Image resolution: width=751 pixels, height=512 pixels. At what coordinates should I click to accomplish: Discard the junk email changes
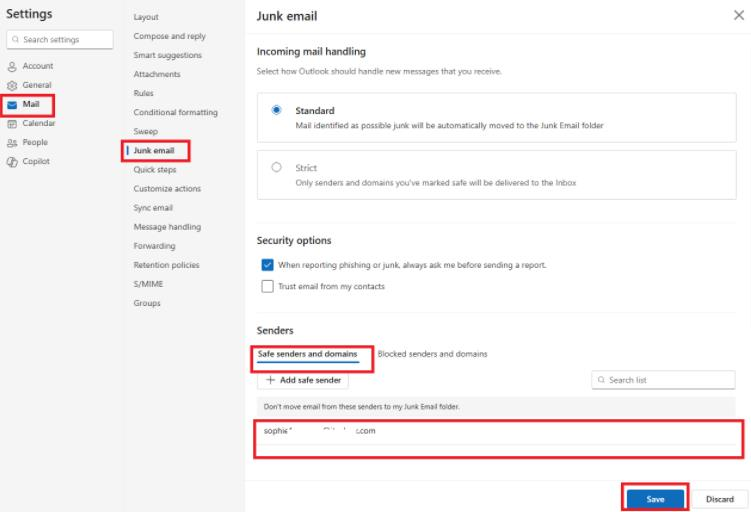point(719,499)
